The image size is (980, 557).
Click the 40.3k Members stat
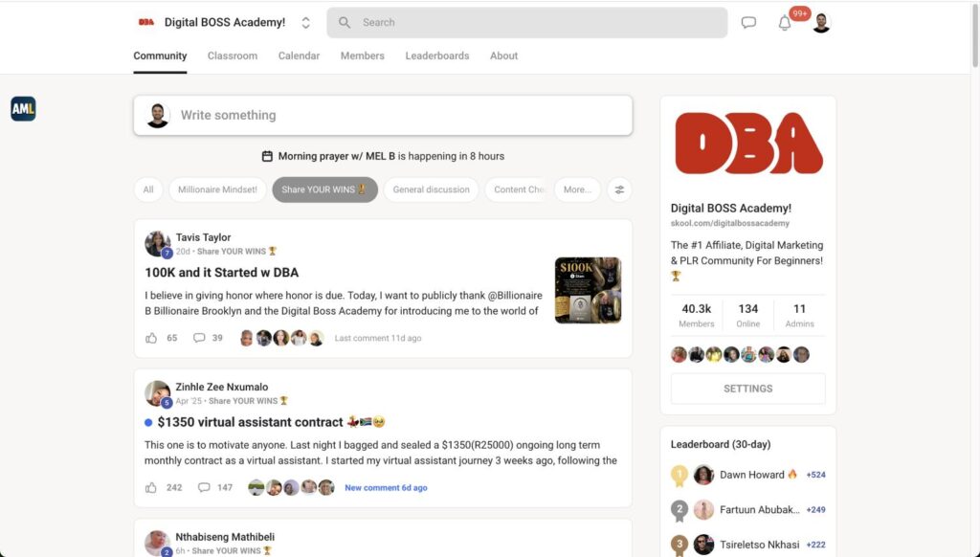coord(697,315)
